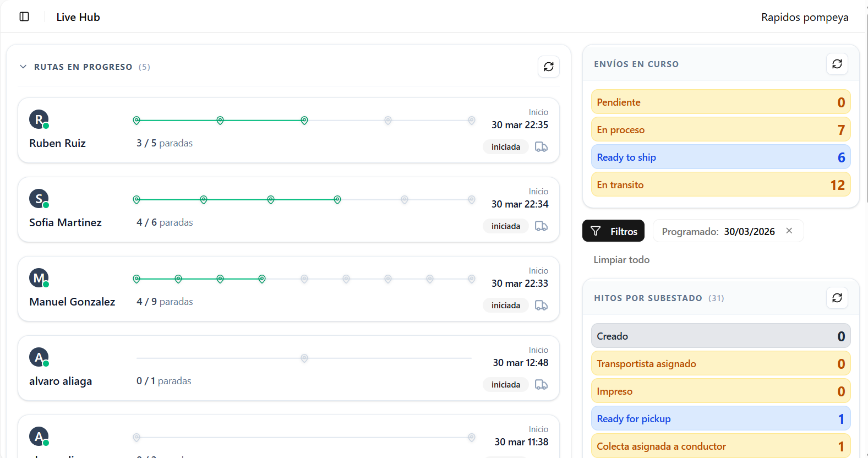
Task: Remove the Programado 30/03/2026 filter chip
Action: (x=789, y=231)
